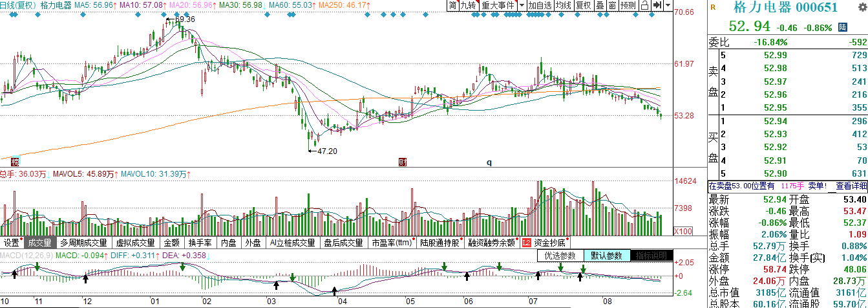Click the 指标说明 button
This screenshot has width=868, height=308.
coord(651,256)
